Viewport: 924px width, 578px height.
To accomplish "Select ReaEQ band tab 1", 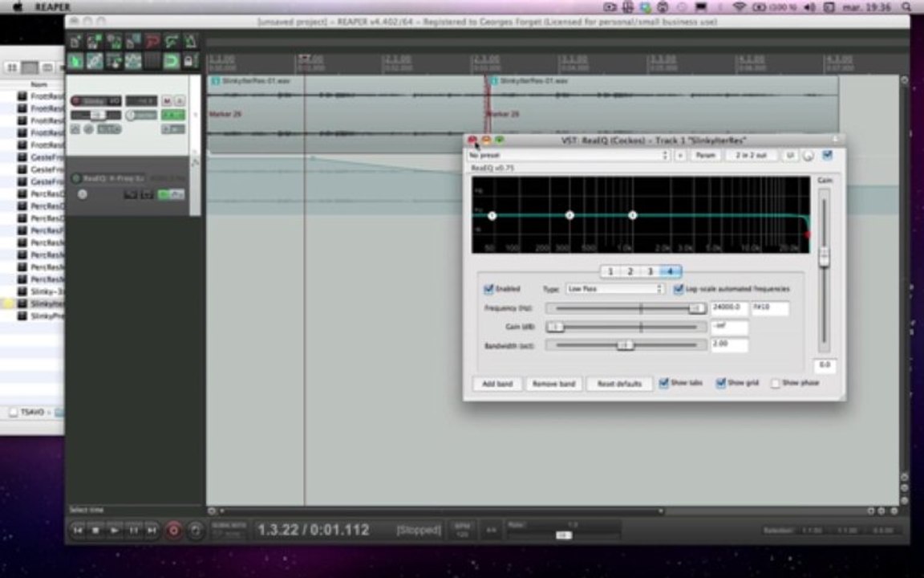I will 610,271.
